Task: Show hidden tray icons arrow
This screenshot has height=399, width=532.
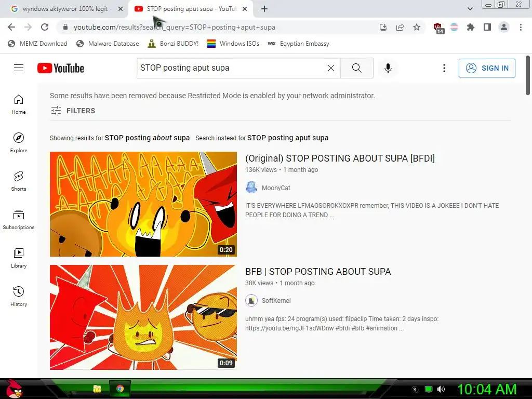Action: 415,389
